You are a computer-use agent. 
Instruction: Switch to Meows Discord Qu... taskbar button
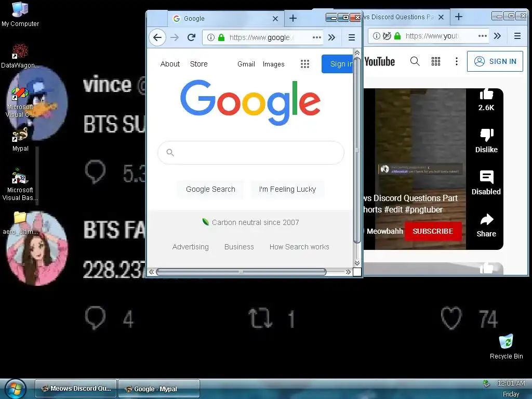pos(76,389)
